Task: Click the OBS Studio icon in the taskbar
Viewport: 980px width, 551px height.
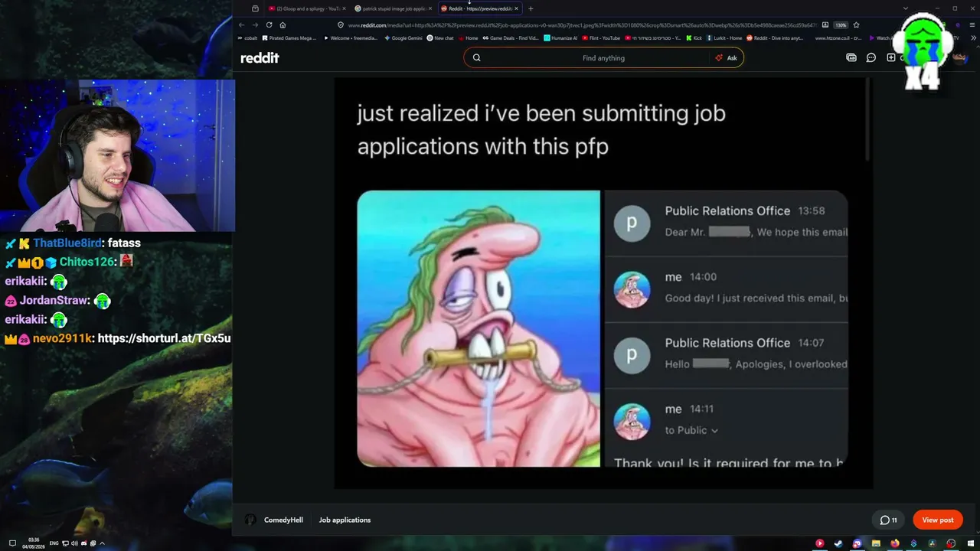Action: (x=951, y=543)
